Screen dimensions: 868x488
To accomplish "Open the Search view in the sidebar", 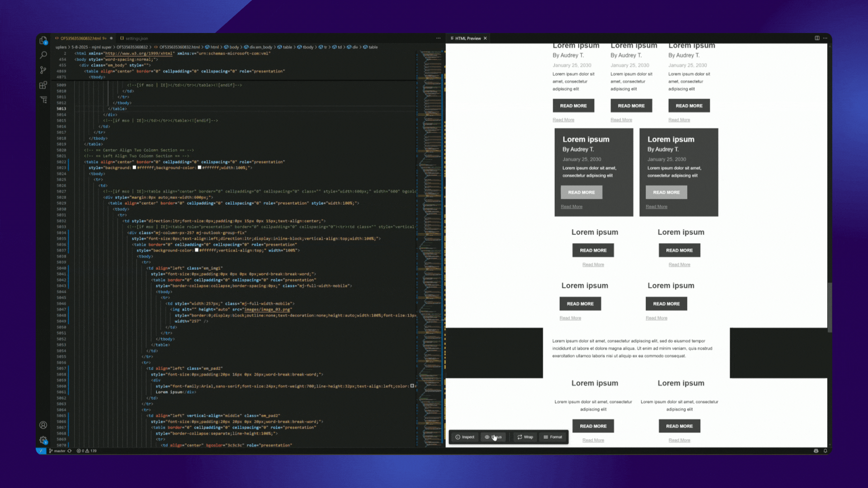I will pyautogui.click(x=43, y=55).
